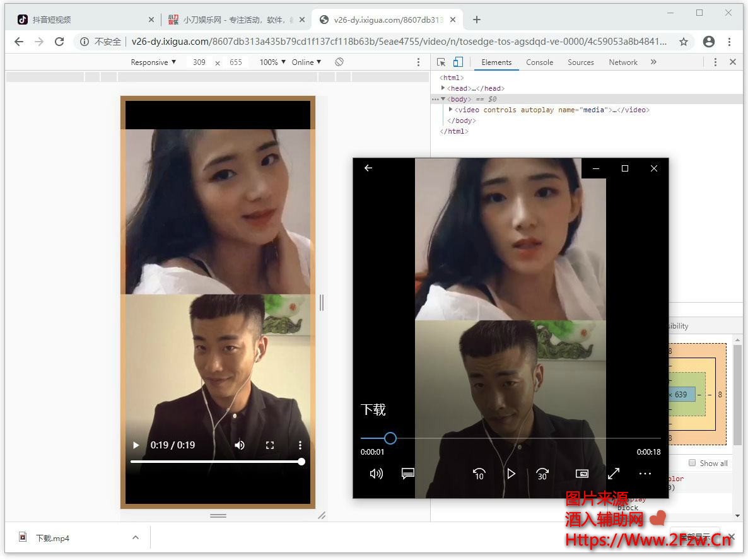Viewport: 748px width, 560px height.
Task: Expand the video element node
Action: [x=451, y=110]
